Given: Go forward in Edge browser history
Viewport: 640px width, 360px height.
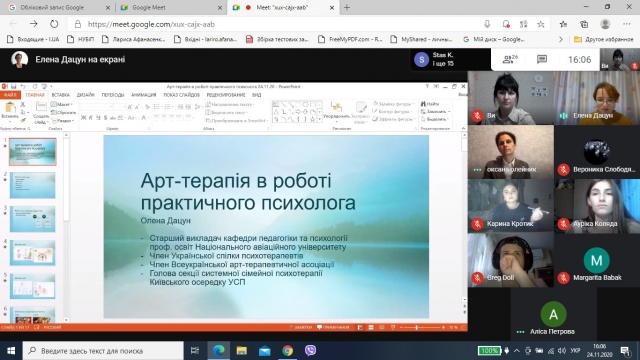Looking at the screenshot, I should click(x=33, y=24).
